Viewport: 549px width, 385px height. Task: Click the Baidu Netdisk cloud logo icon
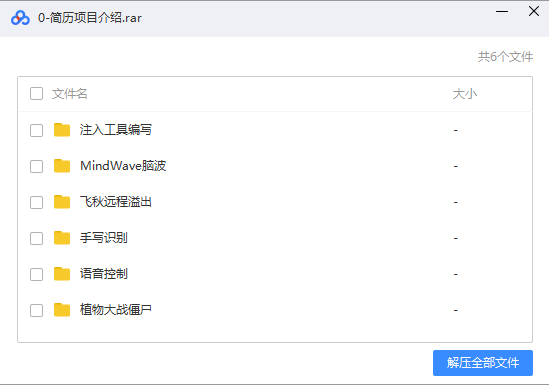pos(20,18)
